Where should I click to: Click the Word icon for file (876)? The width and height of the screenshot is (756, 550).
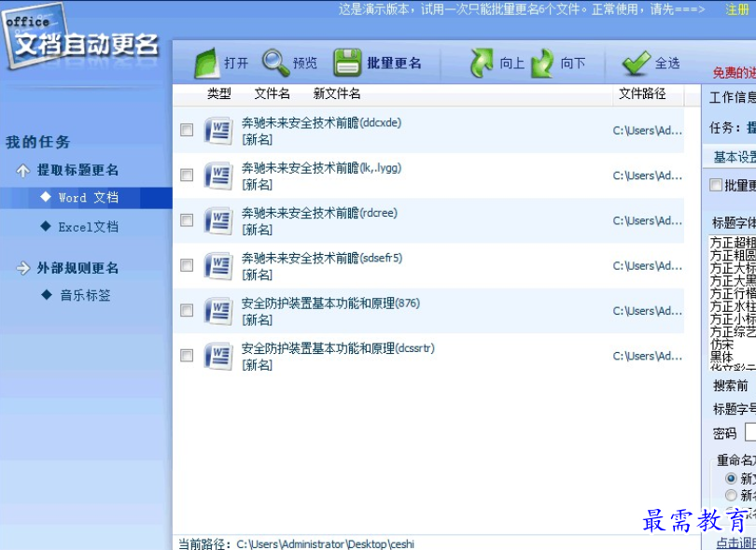coord(218,311)
